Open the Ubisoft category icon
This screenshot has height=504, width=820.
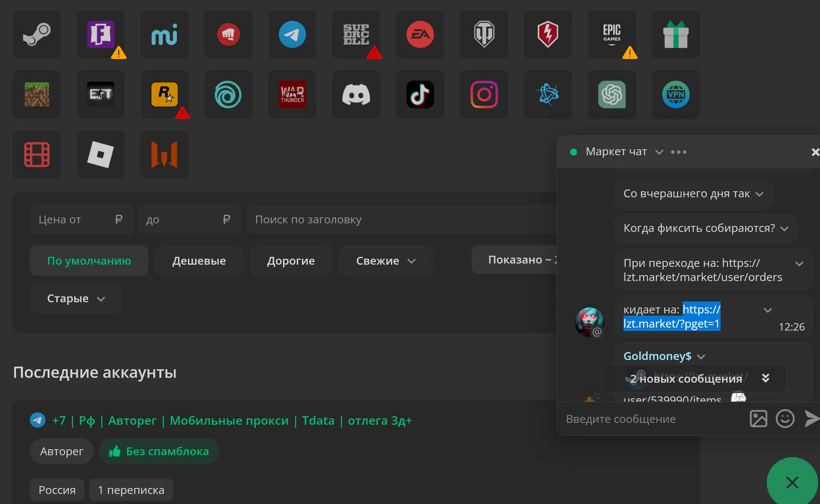coord(229,95)
